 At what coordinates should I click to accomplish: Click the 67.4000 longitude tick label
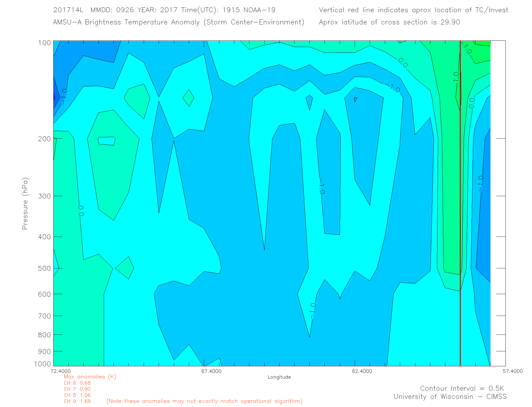pyautogui.click(x=211, y=371)
